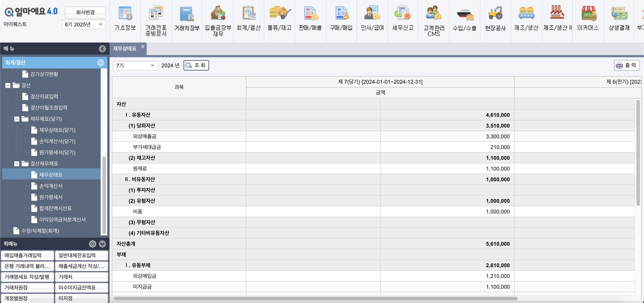Click the 출력 print button
This screenshot has width=644, height=303.
pyautogui.click(x=627, y=65)
